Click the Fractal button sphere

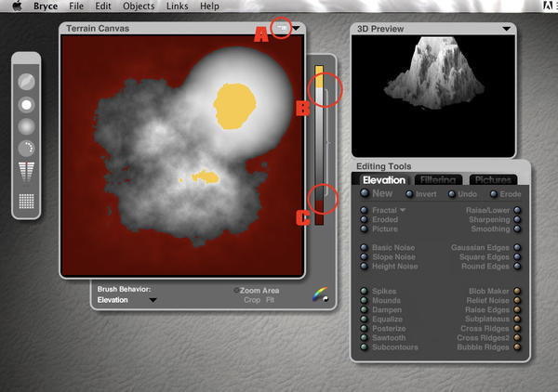pos(364,210)
